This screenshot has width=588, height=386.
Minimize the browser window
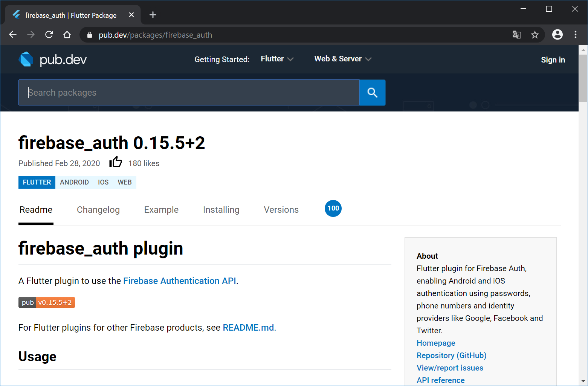point(523,9)
